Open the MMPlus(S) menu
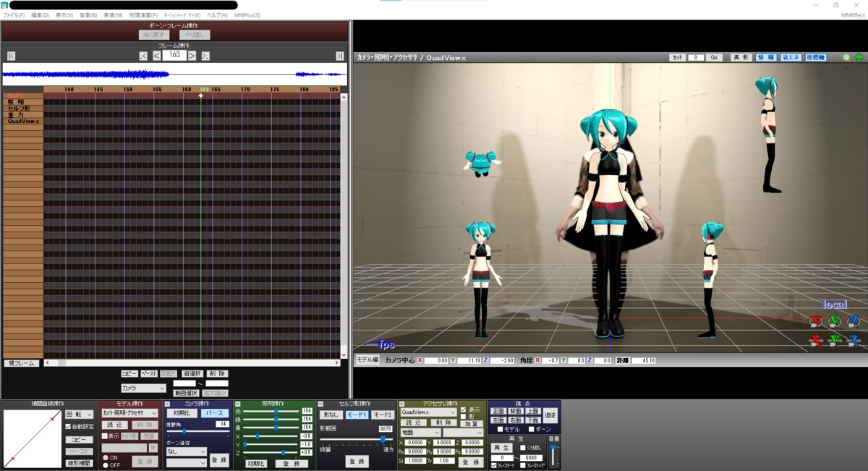The height and width of the screenshot is (471, 868). click(247, 15)
